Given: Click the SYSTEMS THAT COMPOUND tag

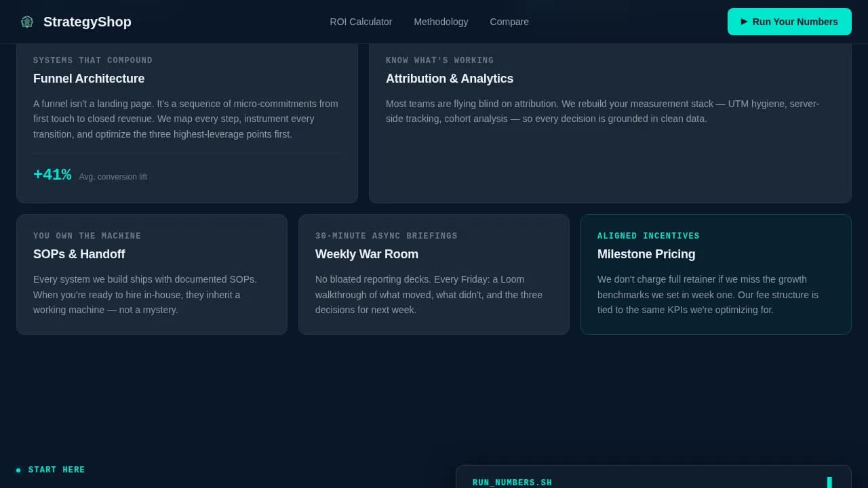Looking at the screenshot, I should coord(93,60).
